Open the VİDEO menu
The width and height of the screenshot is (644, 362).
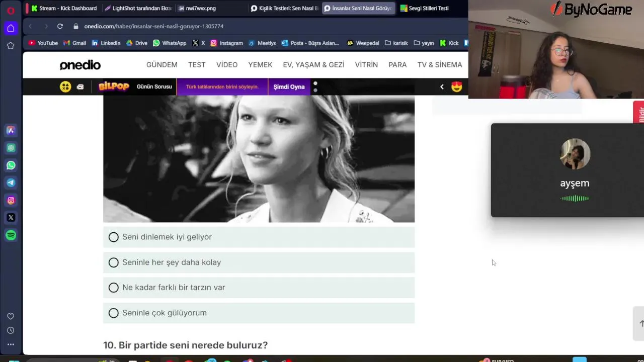coord(227,65)
